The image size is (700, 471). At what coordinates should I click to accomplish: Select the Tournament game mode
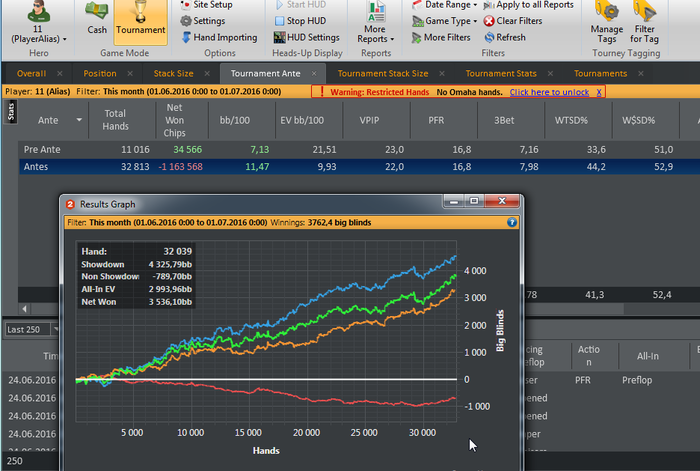pos(140,18)
